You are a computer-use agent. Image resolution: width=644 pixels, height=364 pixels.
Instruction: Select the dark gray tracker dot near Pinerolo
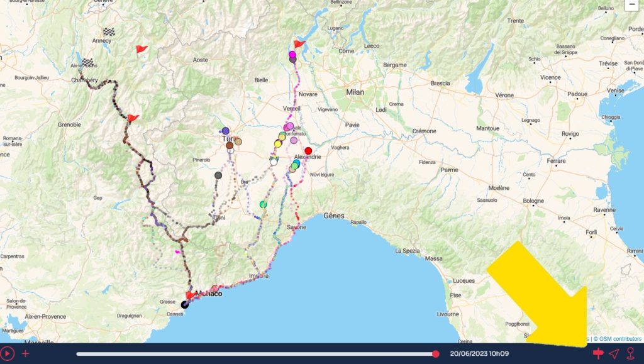click(218, 175)
